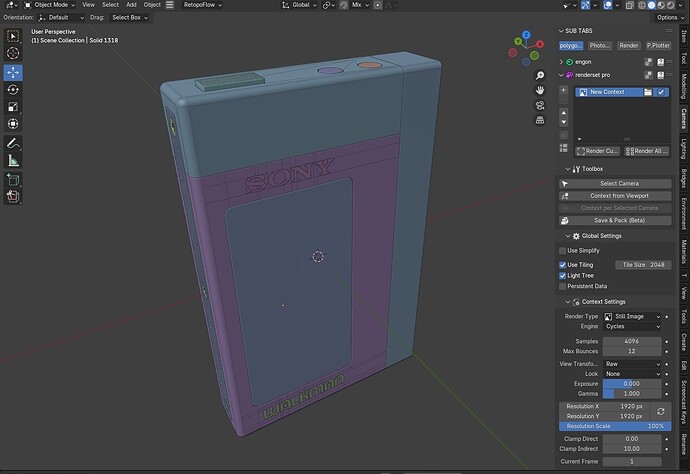The width and height of the screenshot is (690, 474).
Task: Open the Look None dropdown
Action: point(632,374)
